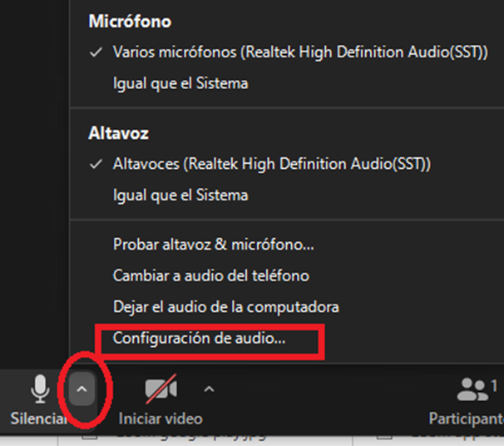Image resolution: width=504 pixels, height=446 pixels.
Task: Choose Igual que el Sistema under Micrófono
Action: click(180, 83)
